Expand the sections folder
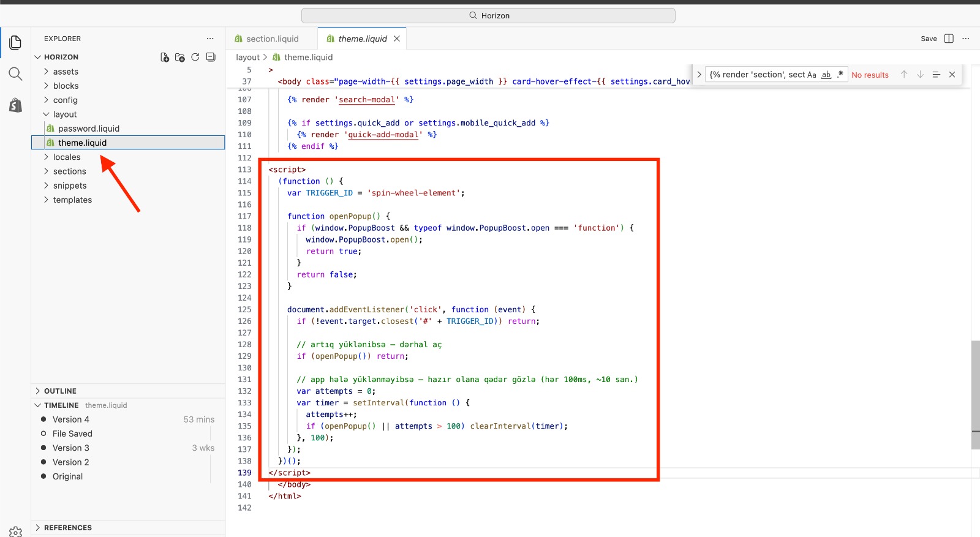This screenshot has width=980, height=537. tap(69, 171)
